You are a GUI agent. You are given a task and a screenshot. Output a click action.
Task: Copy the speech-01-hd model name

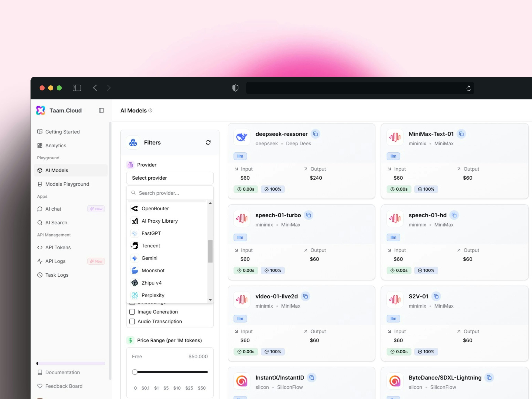tap(454, 215)
